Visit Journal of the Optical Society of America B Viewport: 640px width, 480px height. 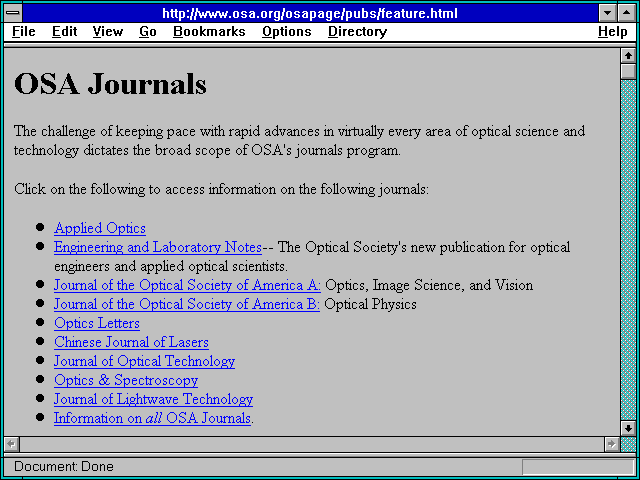(187, 304)
